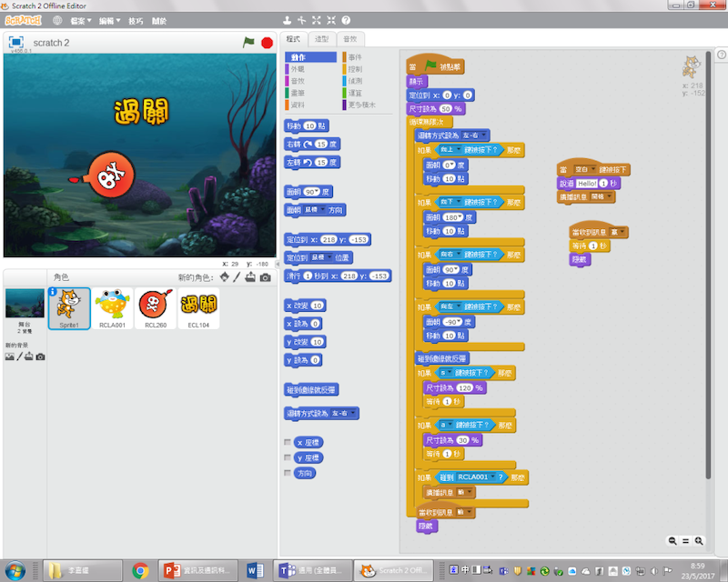
Task: Select the duplicate stamp tool in the toolbar
Action: [x=288, y=20]
